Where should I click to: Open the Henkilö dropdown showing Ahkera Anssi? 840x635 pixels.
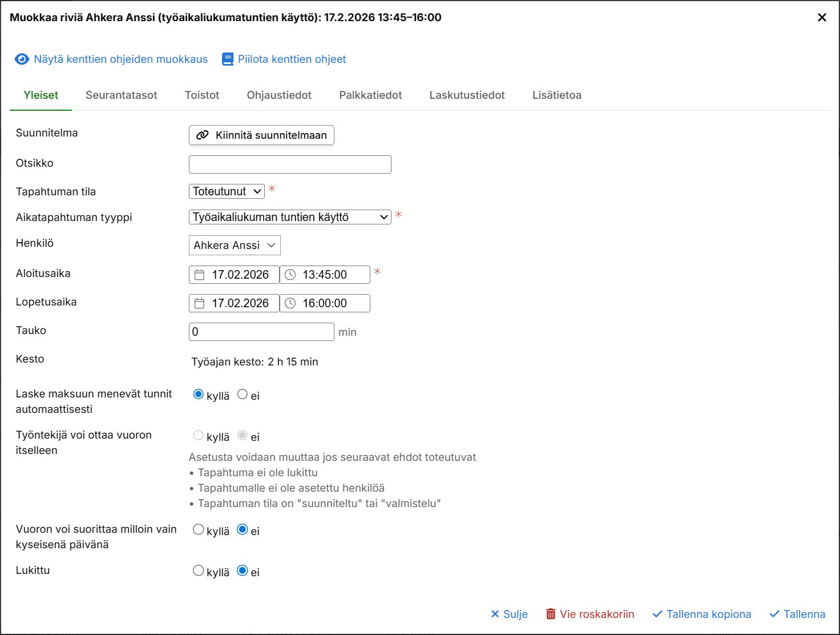(235, 246)
